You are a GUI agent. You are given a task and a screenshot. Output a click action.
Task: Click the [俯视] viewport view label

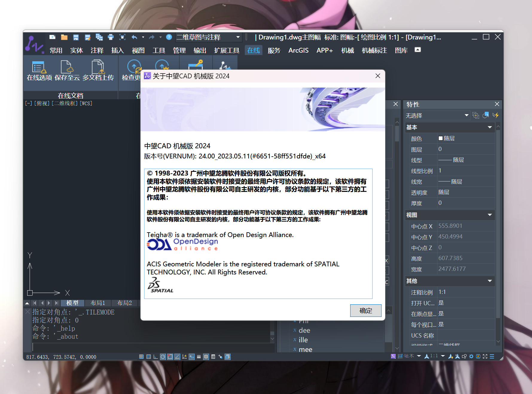[42, 103]
